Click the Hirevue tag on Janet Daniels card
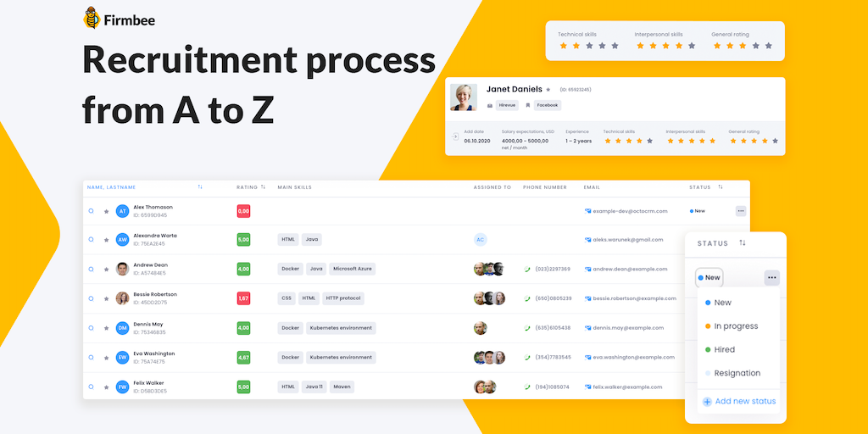The width and height of the screenshot is (868, 434). point(507,105)
